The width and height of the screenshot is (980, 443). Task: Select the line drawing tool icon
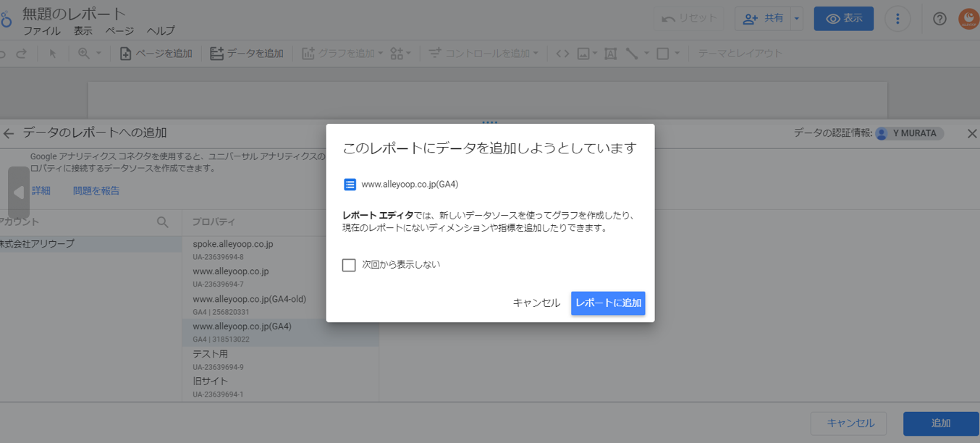pyautogui.click(x=632, y=54)
